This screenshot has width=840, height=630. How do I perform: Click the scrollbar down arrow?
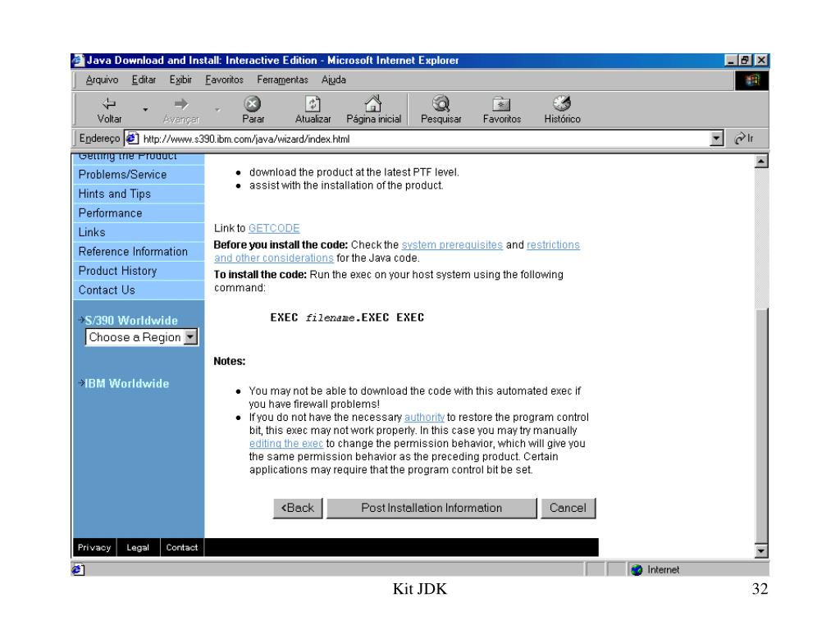[x=761, y=550]
